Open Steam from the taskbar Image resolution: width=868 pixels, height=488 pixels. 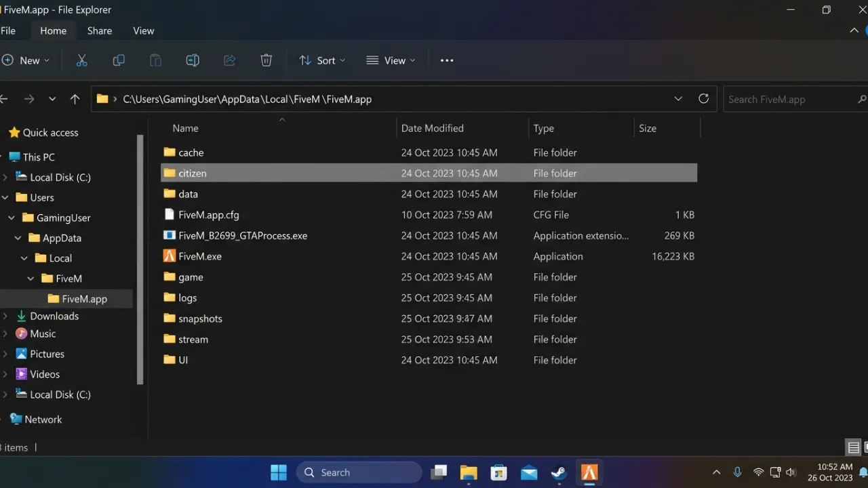click(x=559, y=472)
